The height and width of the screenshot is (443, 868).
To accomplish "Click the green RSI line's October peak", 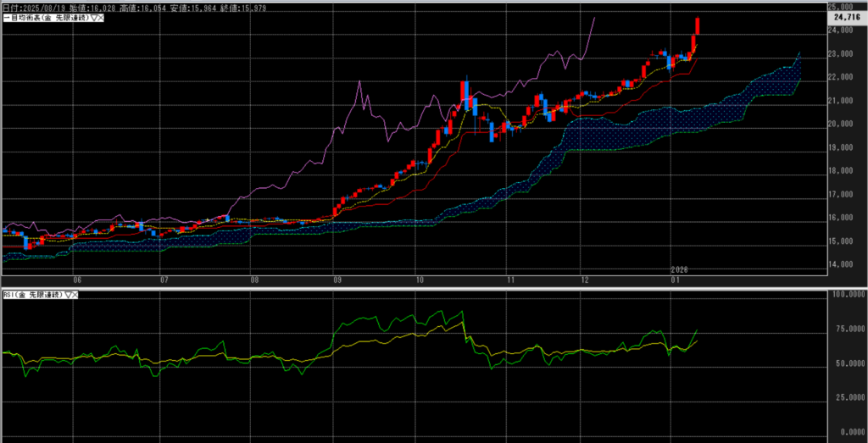I will (x=462, y=313).
